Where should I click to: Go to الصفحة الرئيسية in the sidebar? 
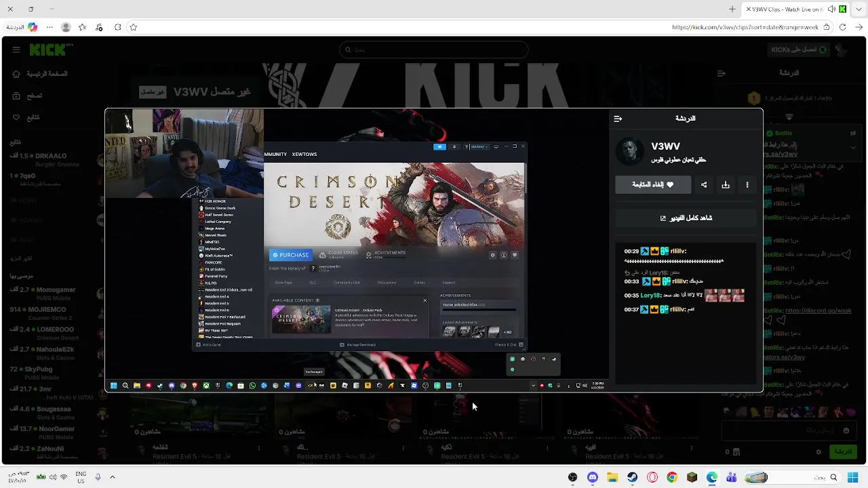(x=40, y=74)
